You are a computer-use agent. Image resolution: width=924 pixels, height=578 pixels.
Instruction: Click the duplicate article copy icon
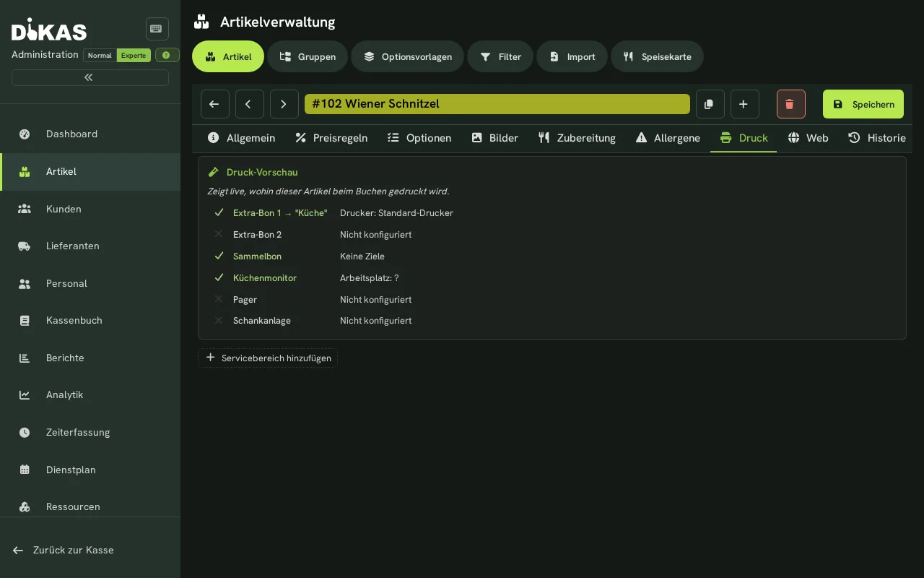point(710,104)
